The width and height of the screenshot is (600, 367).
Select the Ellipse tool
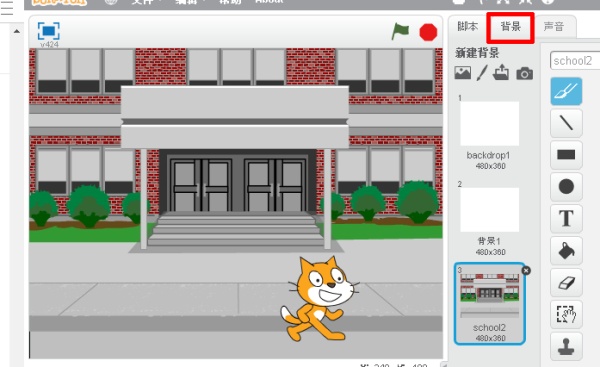566,187
